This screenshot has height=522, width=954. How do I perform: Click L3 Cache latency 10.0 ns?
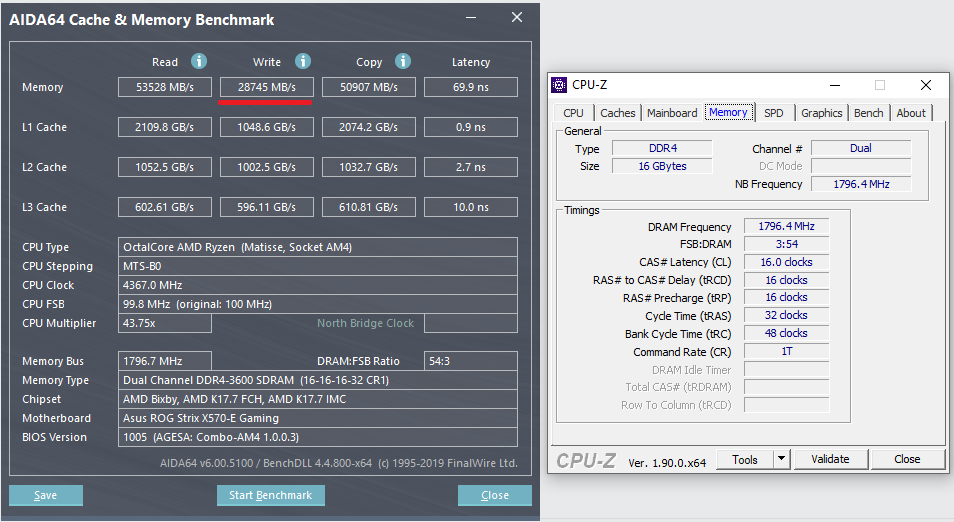471,207
